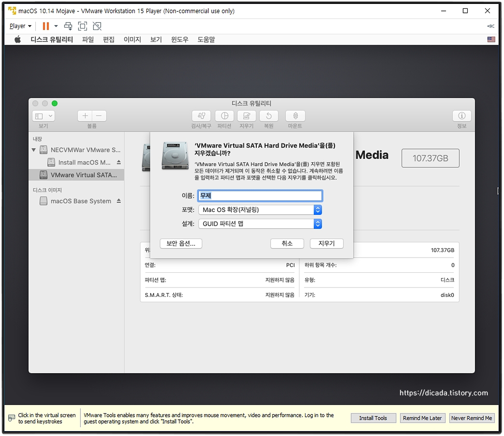Click the 파티션 맵 label in info table
This screenshot has height=436, width=504.
155,280
